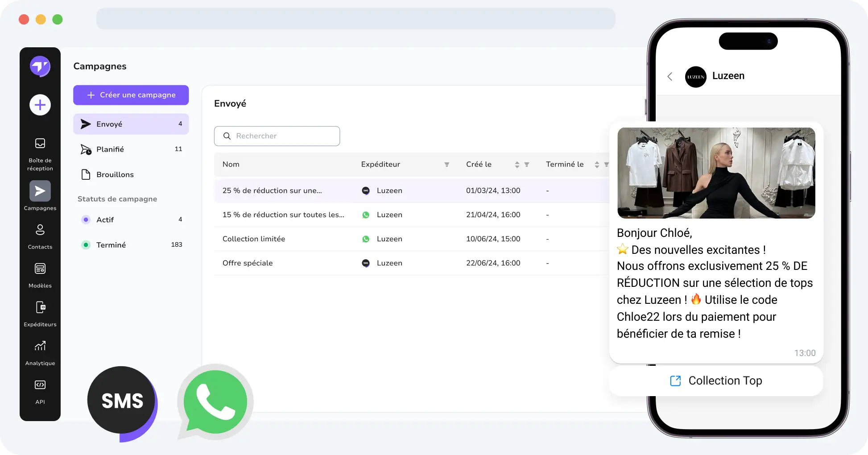Click WhatsApp sender icon for Collection limitée
Viewport: 868px width, 455px height.
point(366,239)
